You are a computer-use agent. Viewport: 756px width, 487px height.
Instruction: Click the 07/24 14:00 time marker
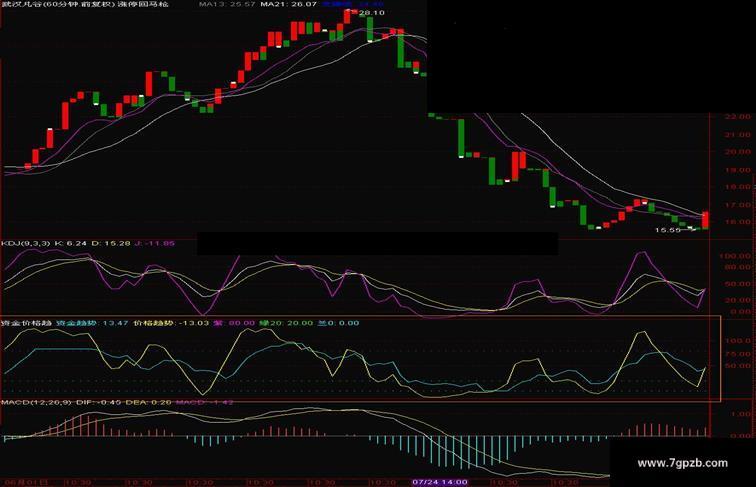[440, 482]
